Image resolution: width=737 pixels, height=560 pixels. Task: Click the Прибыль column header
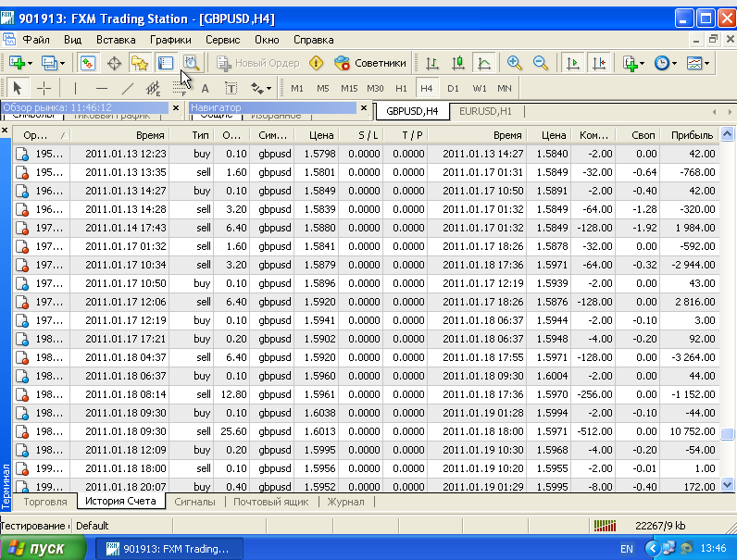[692, 135]
